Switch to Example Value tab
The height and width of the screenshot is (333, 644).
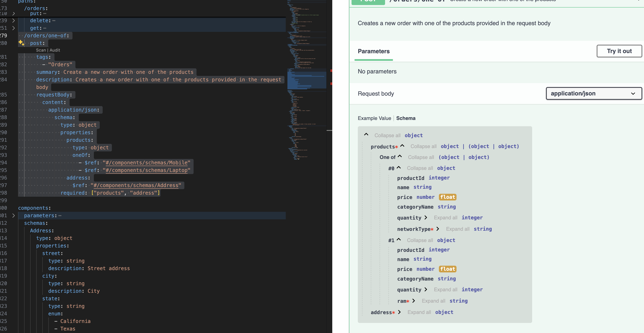tap(374, 118)
